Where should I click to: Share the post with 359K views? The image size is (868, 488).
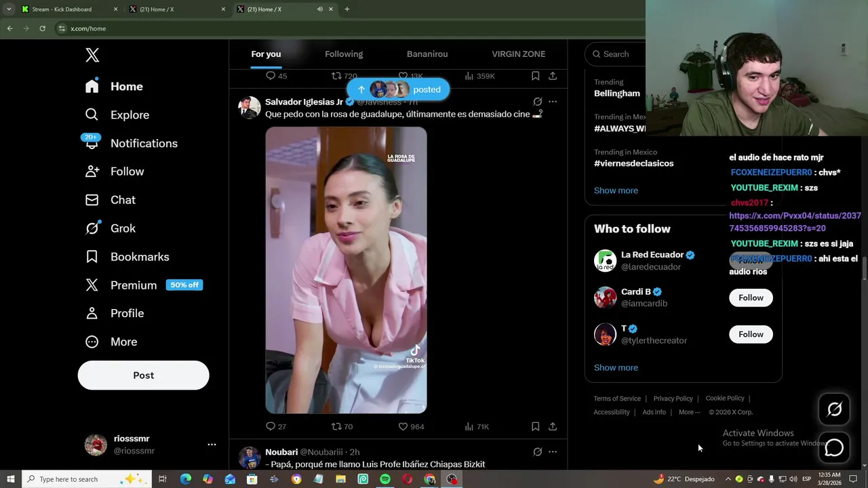pos(553,76)
